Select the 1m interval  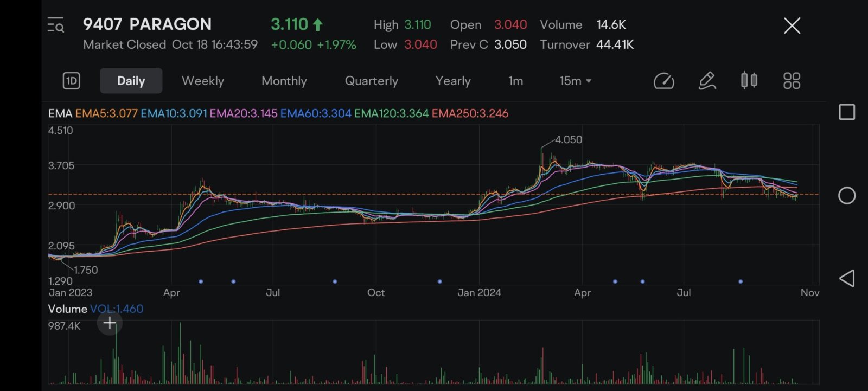coord(516,81)
